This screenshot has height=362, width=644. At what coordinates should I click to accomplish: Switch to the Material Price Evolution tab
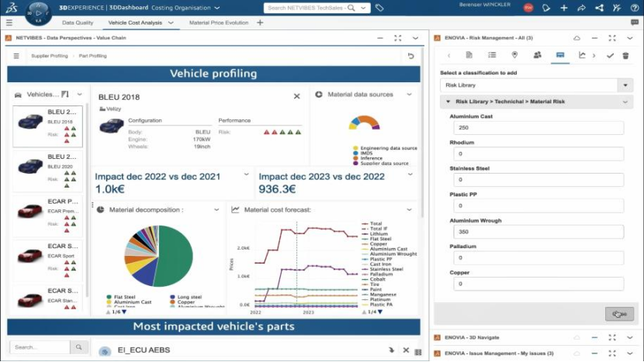(x=219, y=22)
